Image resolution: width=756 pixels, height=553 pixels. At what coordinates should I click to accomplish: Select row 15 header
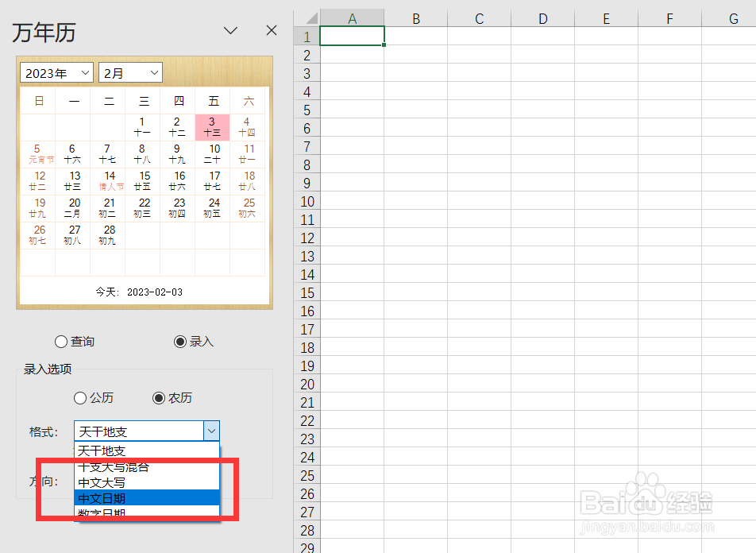[307, 293]
